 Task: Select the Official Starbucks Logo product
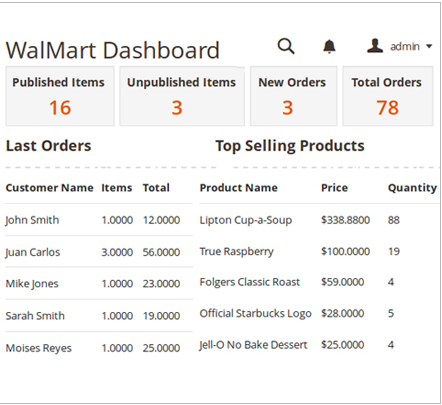255,314
